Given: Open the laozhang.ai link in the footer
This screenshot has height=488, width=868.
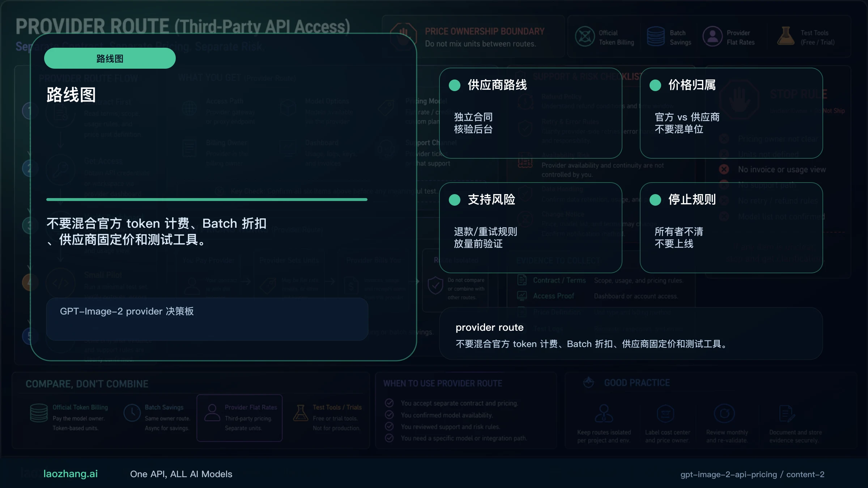Looking at the screenshot, I should [x=71, y=474].
